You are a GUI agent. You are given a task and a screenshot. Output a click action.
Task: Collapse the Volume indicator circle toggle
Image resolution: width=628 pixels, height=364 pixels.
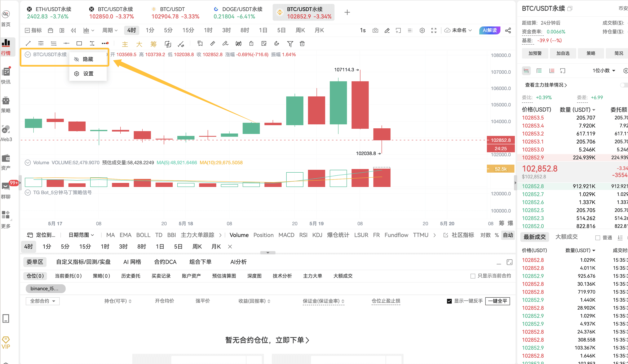coord(28,163)
